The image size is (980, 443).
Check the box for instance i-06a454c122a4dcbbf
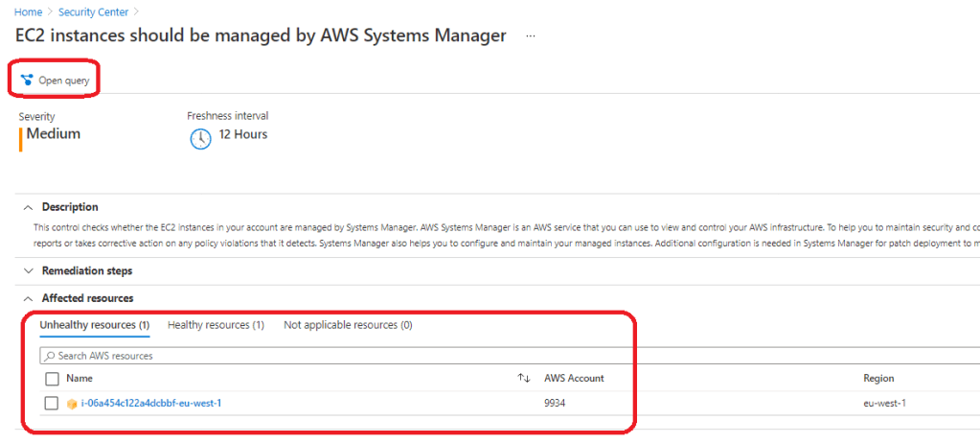(53, 404)
